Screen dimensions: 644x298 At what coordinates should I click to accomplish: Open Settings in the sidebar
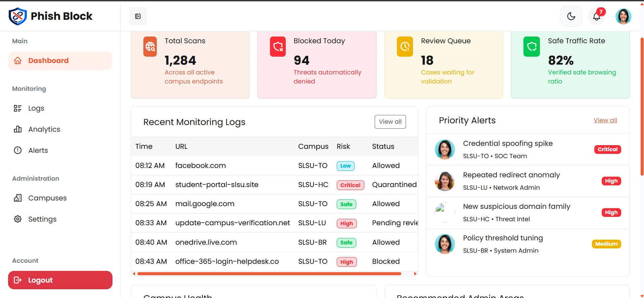tap(60, 219)
